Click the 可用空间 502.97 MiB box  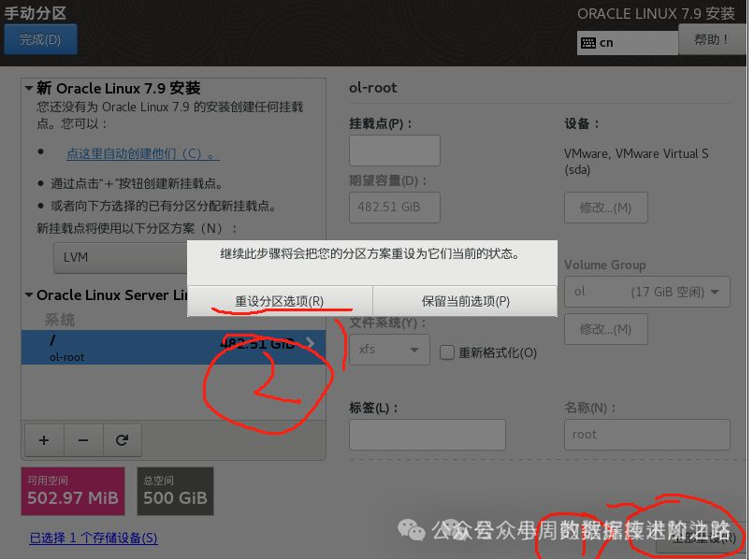73,491
